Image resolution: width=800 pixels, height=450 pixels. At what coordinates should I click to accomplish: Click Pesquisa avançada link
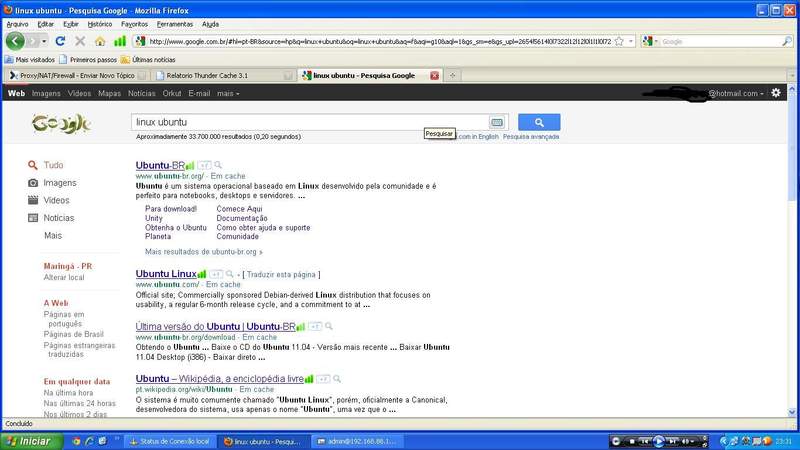[531, 137]
